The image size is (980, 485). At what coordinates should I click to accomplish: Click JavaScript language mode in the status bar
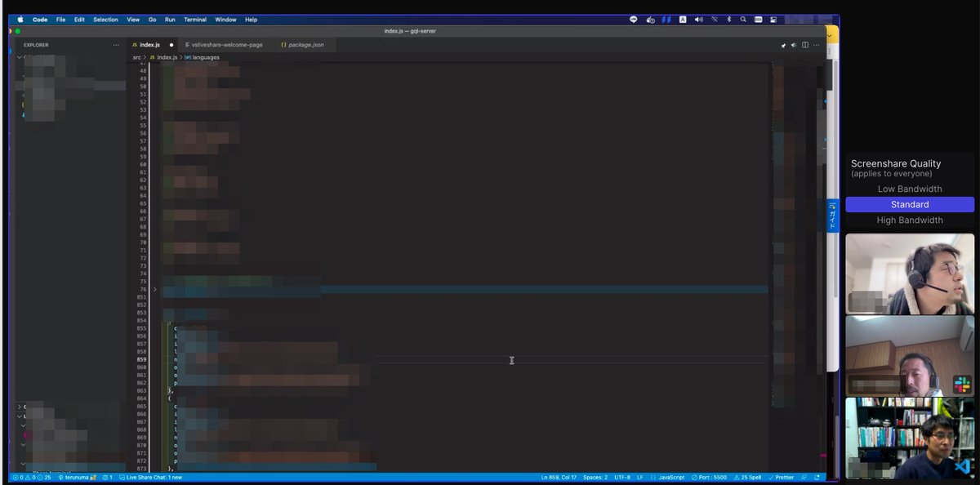pyautogui.click(x=668, y=477)
